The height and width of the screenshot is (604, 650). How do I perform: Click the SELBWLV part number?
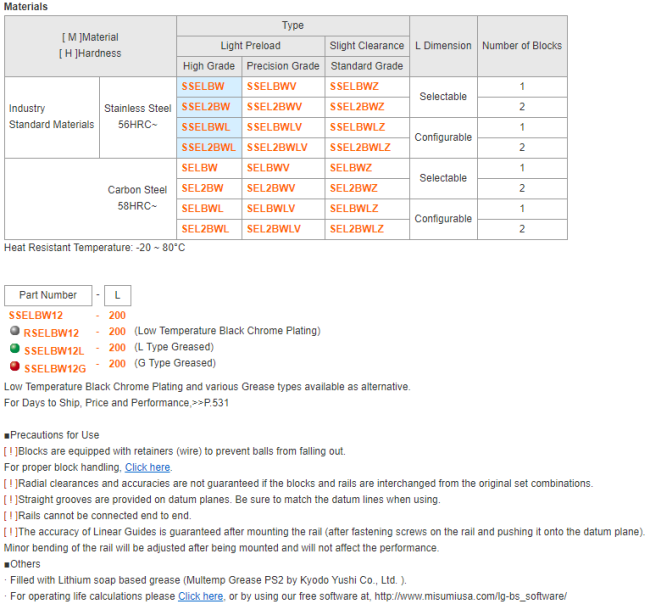[272, 208]
